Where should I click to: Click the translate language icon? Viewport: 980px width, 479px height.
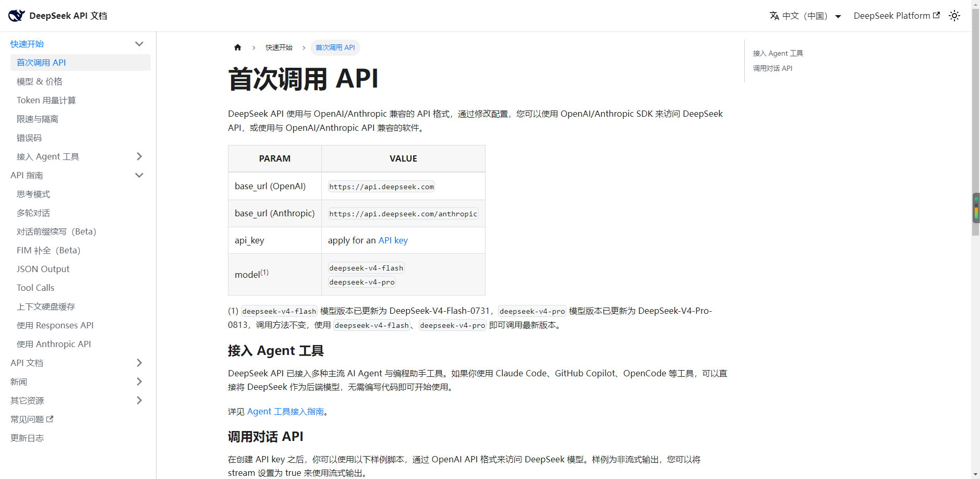tap(775, 16)
